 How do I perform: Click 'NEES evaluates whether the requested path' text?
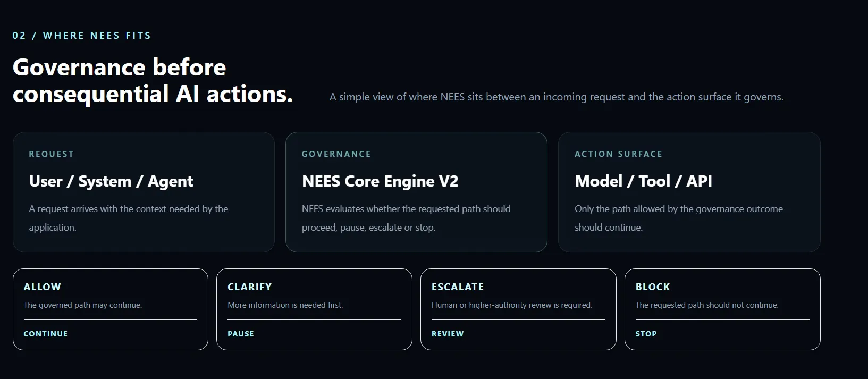click(x=406, y=218)
